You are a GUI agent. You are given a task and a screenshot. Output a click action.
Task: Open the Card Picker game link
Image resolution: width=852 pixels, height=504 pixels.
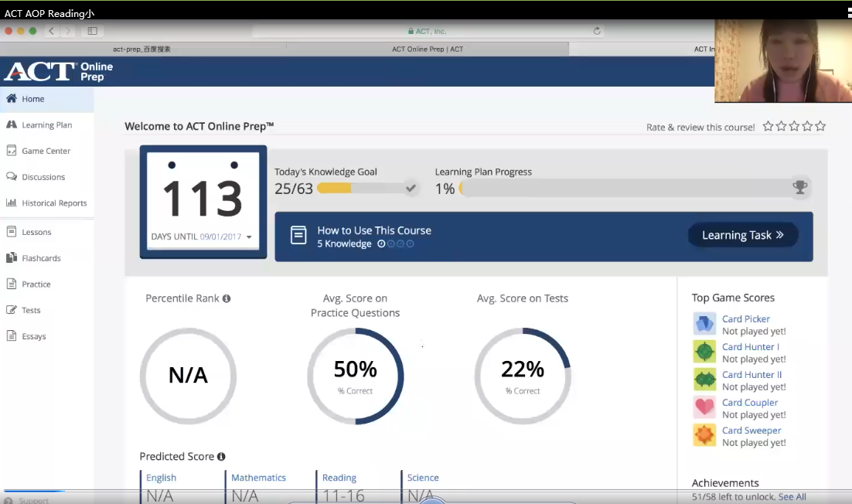click(745, 318)
